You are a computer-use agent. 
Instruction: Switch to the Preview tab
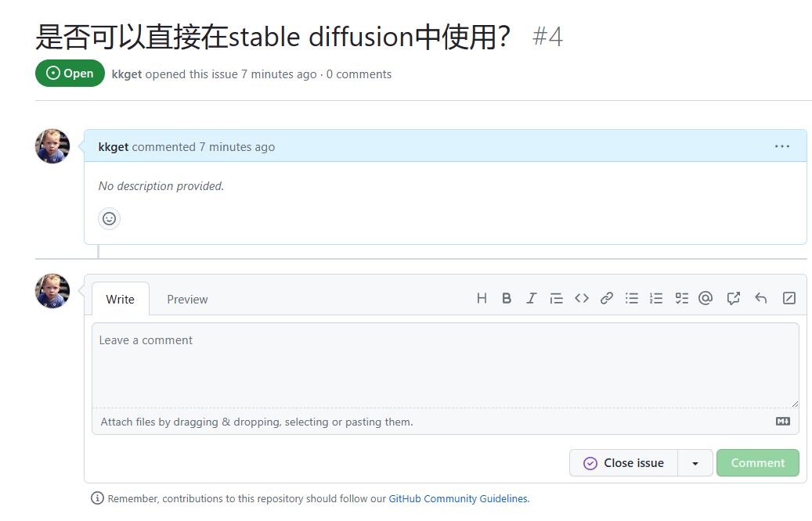(x=187, y=299)
